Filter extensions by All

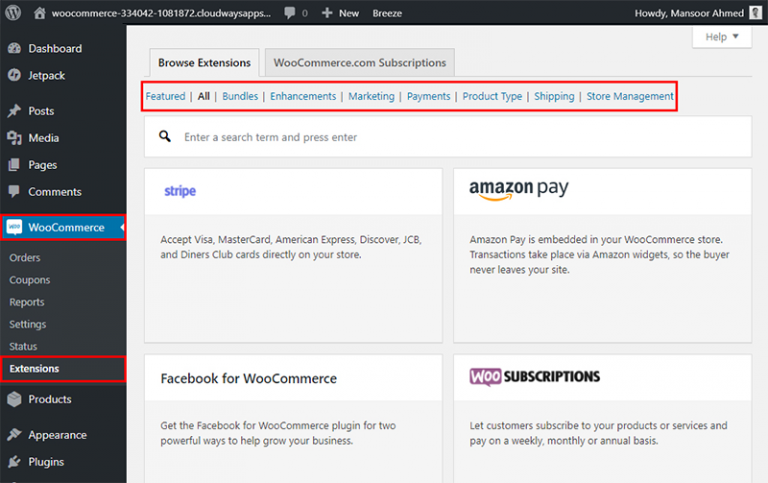tap(203, 96)
